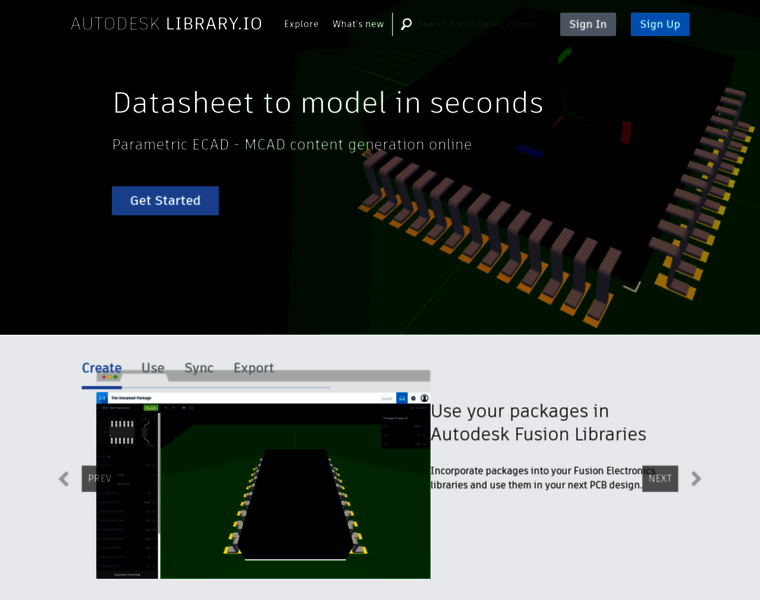The image size is (760, 600).
Task: Click the text 'Parametric ECAD - MCAD content generation online'
Action: (292, 144)
